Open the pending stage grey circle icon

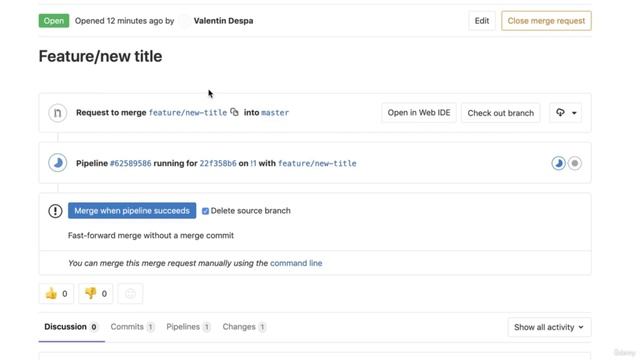click(x=575, y=163)
